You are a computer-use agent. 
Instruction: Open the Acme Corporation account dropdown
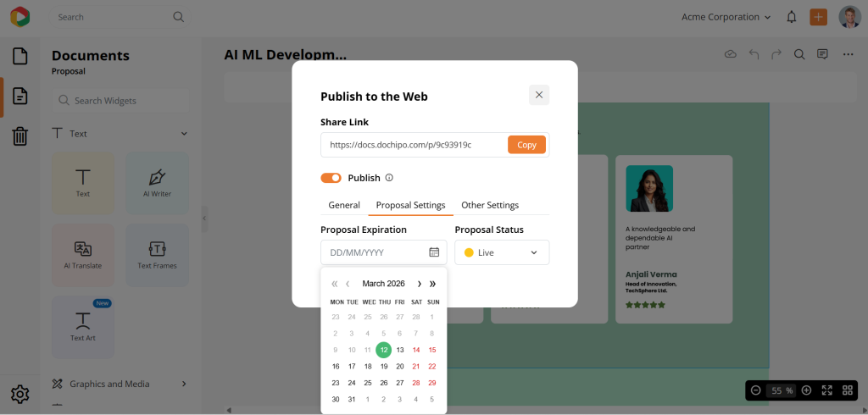726,17
